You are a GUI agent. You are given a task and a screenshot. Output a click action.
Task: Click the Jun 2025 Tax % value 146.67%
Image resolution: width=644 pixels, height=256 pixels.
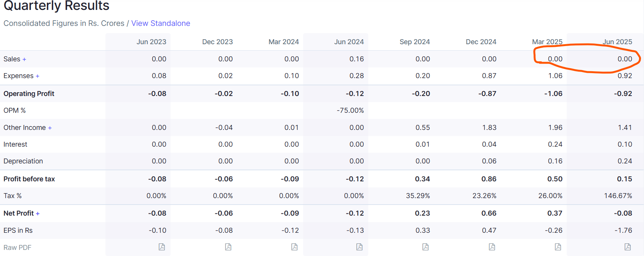[x=618, y=196]
